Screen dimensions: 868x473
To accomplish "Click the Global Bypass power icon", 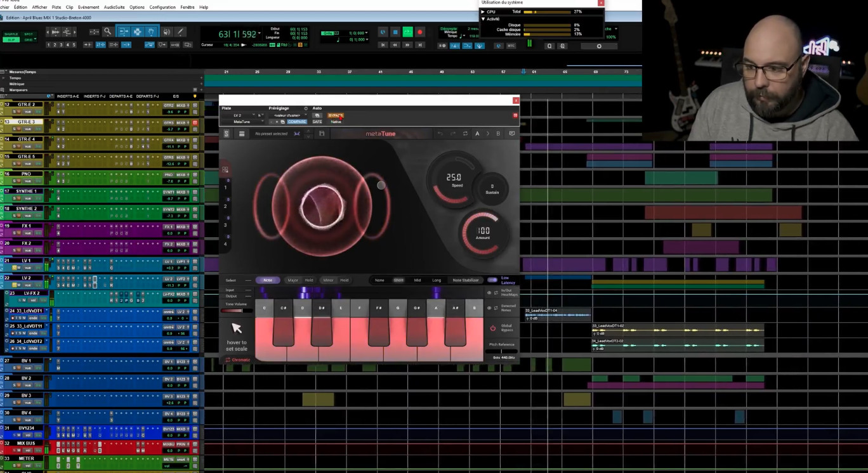I will (x=492, y=328).
